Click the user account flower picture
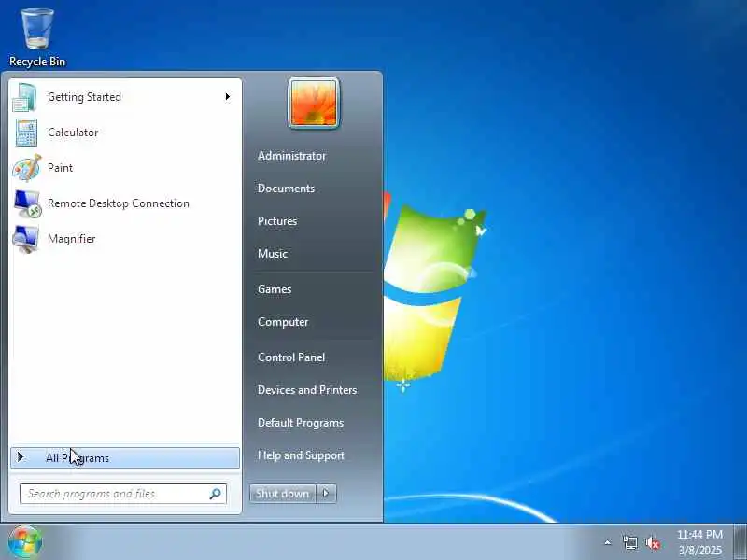Screen dimensions: 747x560 tap(314, 103)
